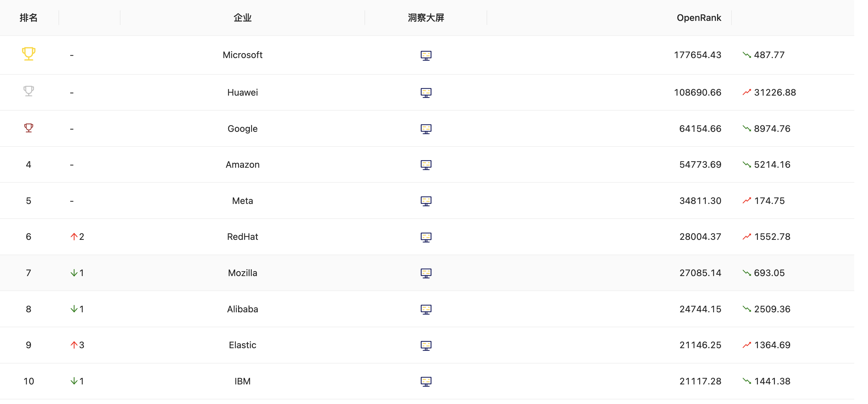Click the 洞察大屏 column header
The image size is (868, 404).
coord(426,18)
